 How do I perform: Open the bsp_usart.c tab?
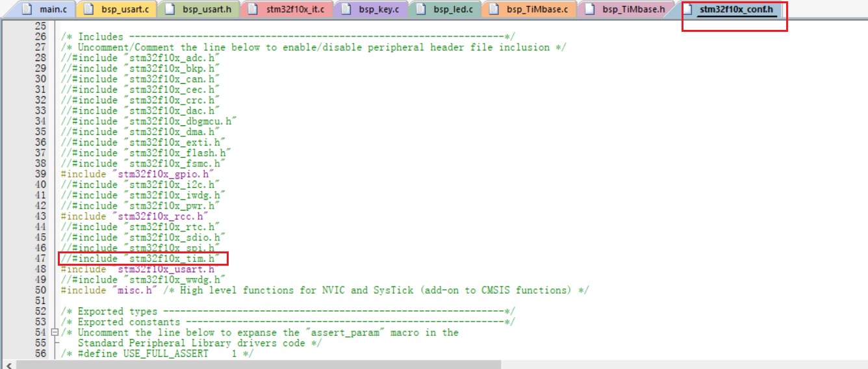tap(117, 10)
